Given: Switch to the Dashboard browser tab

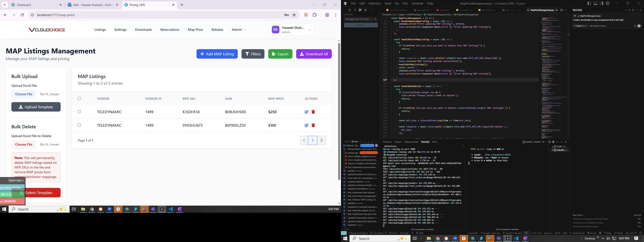Looking at the screenshot, I should click(36, 5).
